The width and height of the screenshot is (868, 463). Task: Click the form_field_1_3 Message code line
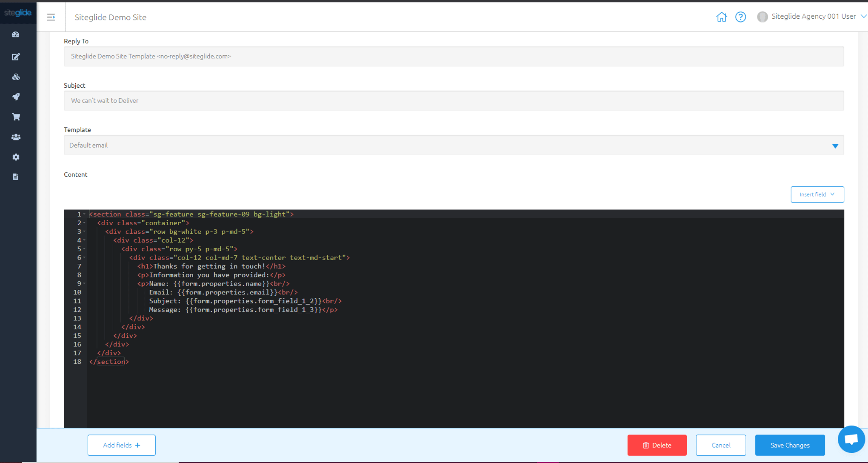click(243, 310)
